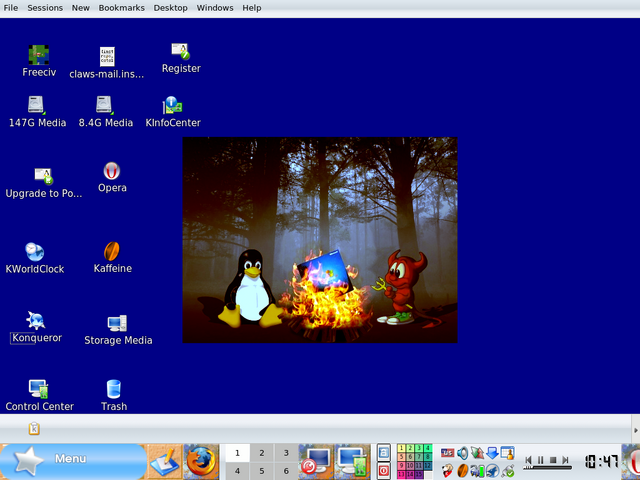Open the speaker volume tray icon
640x480 pixels.
462,453
